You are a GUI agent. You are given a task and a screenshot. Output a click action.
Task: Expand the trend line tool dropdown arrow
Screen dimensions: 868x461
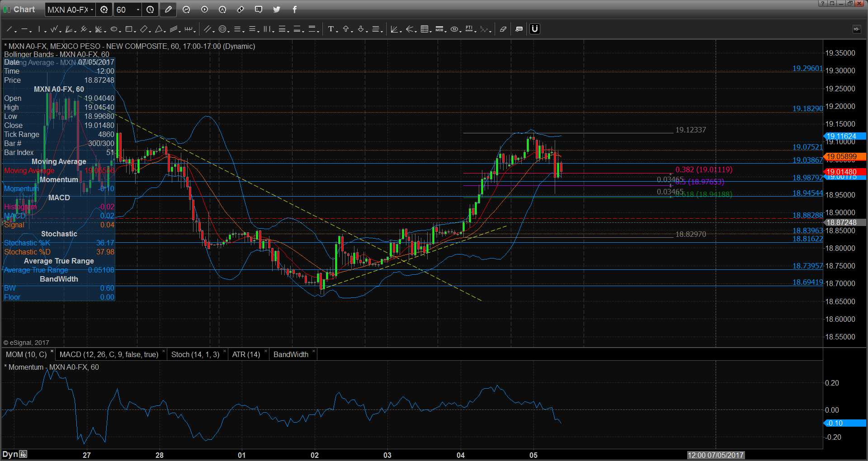(x=16, y=31)
